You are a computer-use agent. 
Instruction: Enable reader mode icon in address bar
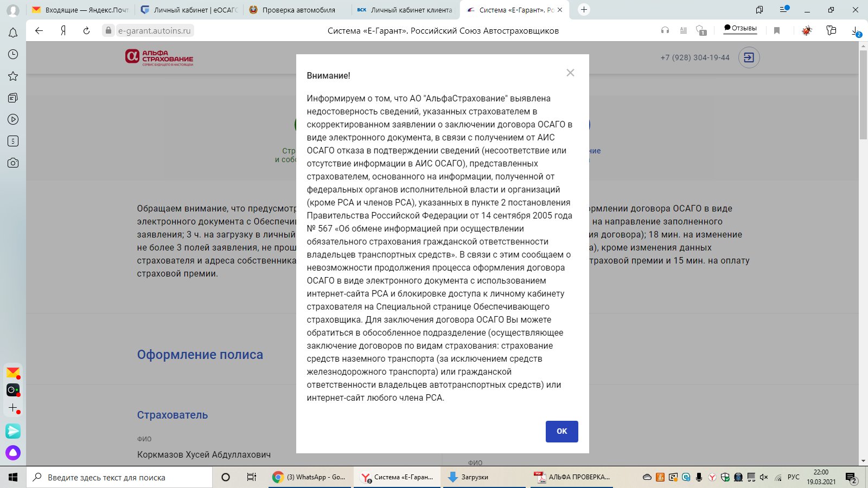[x=684, y=31]
